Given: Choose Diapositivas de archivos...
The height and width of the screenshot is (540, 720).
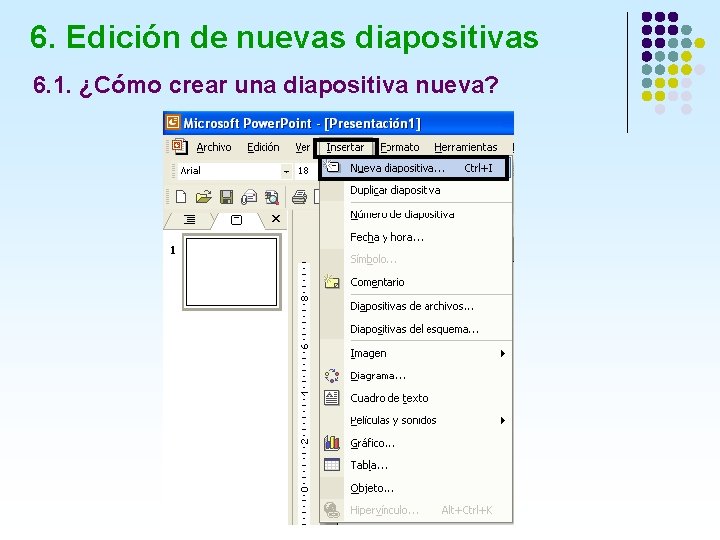Looking at the screenshot, I should (416, 306).
